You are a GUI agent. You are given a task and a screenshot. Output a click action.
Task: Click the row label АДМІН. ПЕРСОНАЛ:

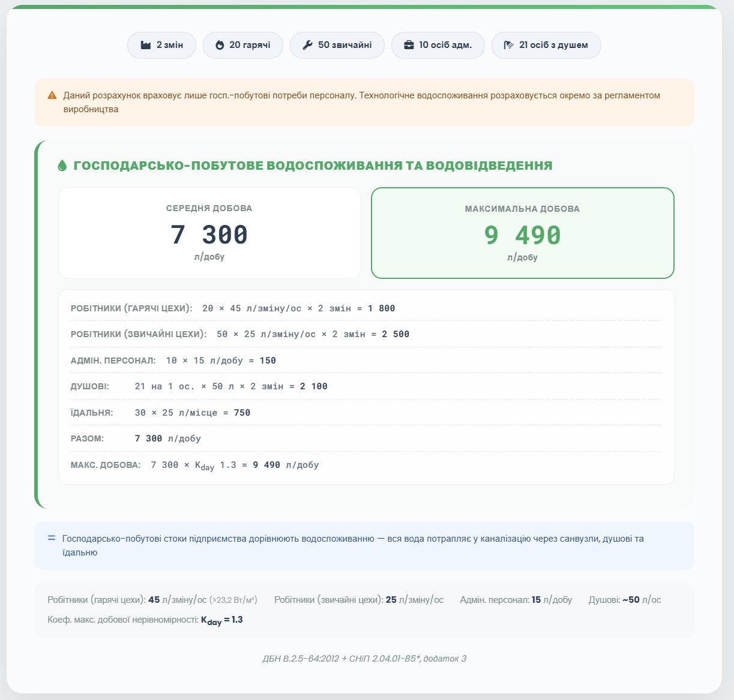(113, 360)
